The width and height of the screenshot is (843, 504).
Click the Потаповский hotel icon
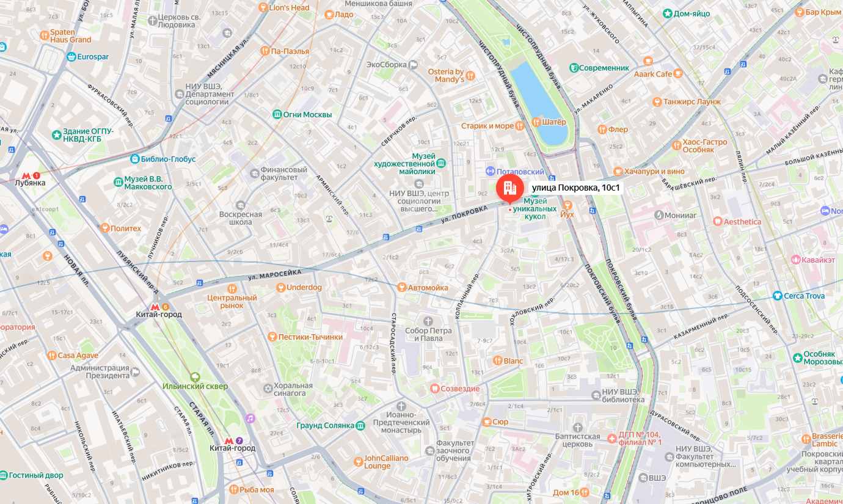click(490, 172)
